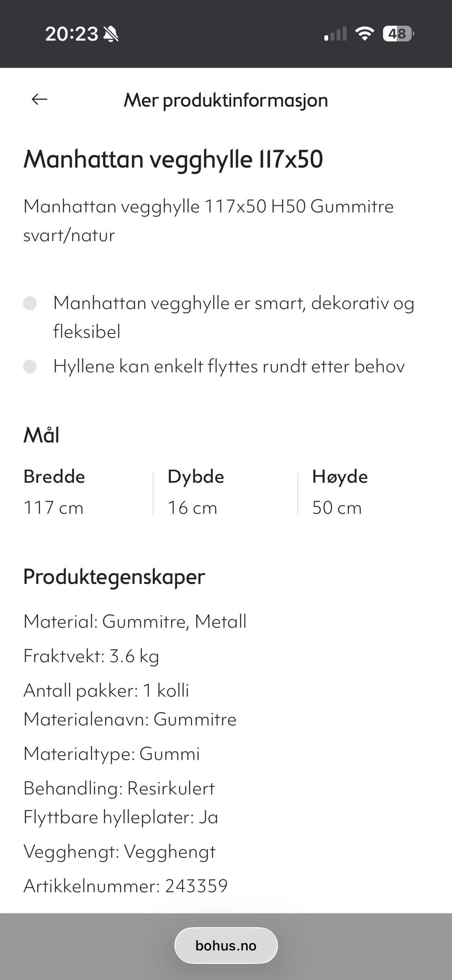
Task: Tap the cellular signal bars icon
Action: coord(334,33)
